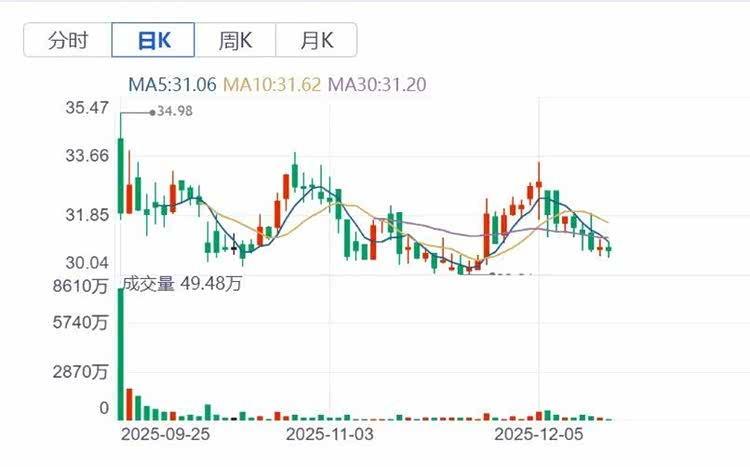Click the 34.98 high price marker
This screenshot has height=467, width=750.
175,111
